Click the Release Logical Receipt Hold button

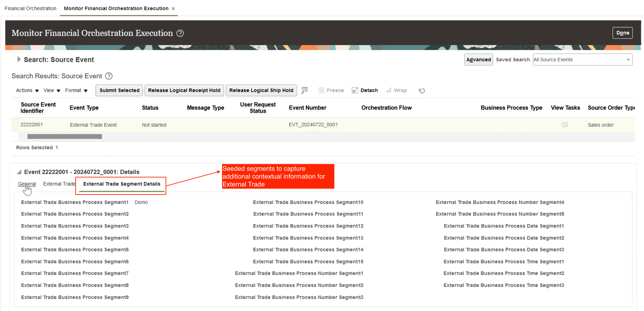[184, 90]
